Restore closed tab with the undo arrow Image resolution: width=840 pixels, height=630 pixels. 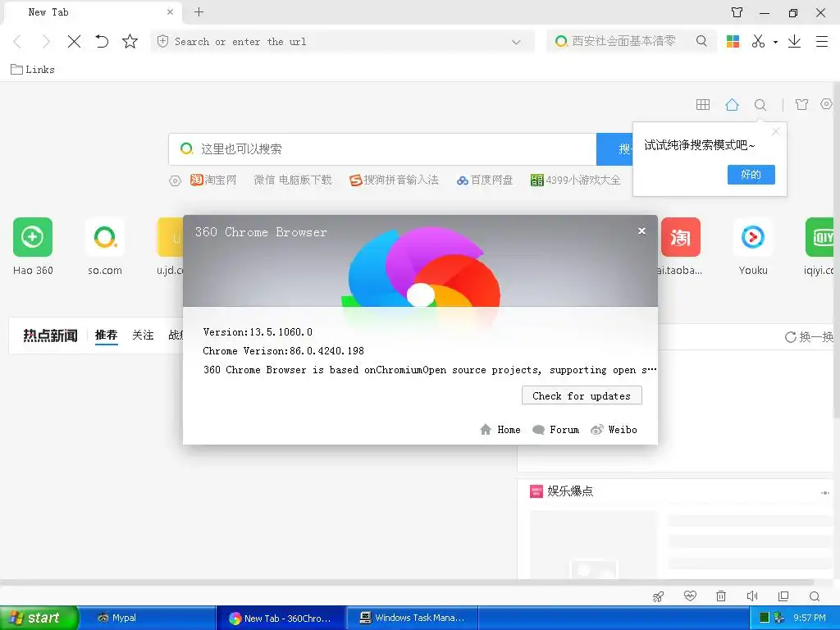(102, 41)
